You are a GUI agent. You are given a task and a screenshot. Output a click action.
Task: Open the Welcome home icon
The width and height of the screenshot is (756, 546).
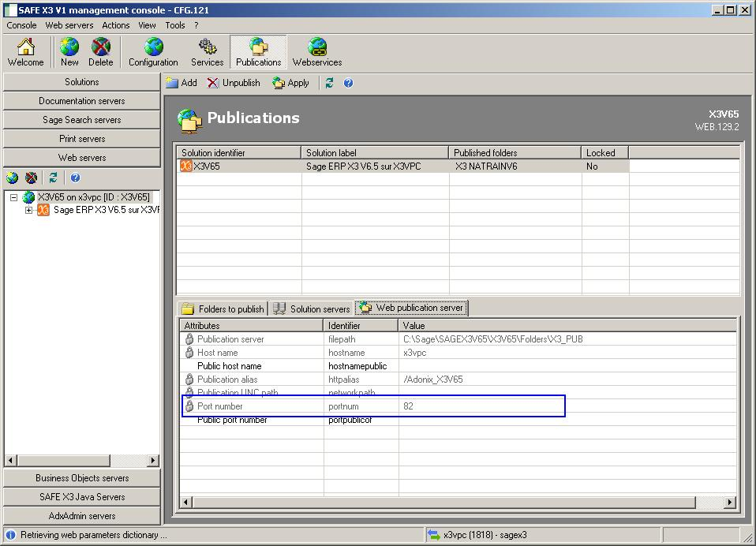[x=25, y=51]
